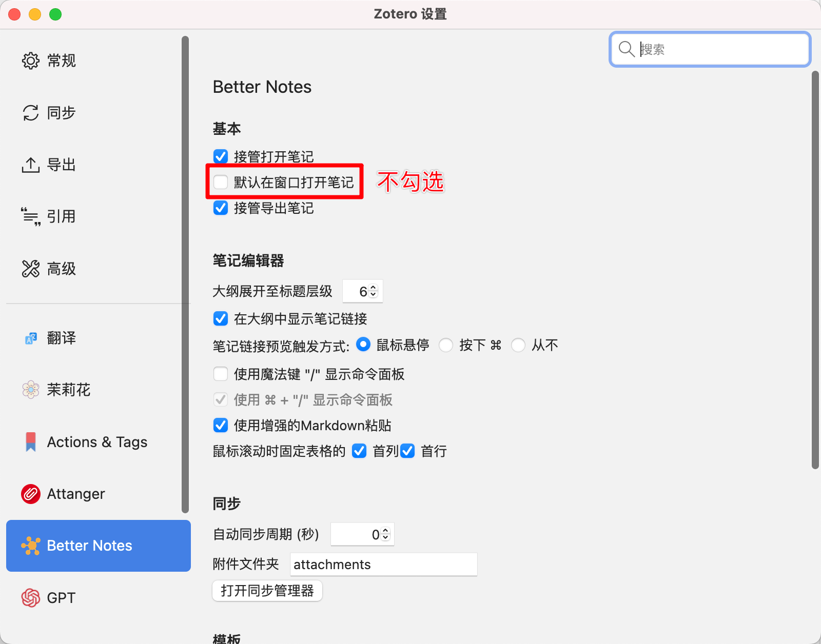Select the Actions & Tags bookmark icon

31,442
